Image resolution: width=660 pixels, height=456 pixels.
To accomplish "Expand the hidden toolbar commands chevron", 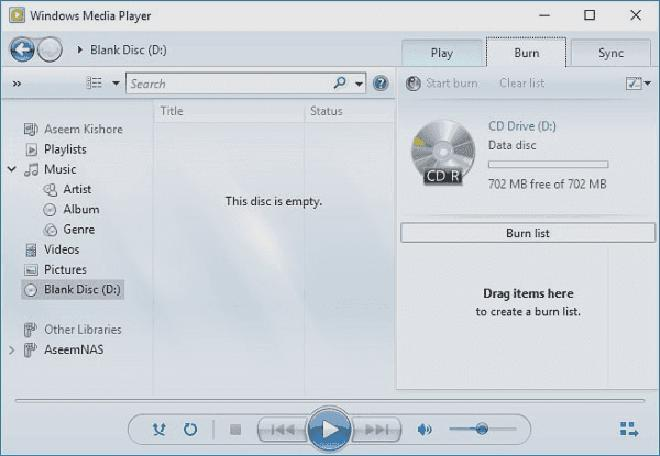I will click(x=17, y=83).
